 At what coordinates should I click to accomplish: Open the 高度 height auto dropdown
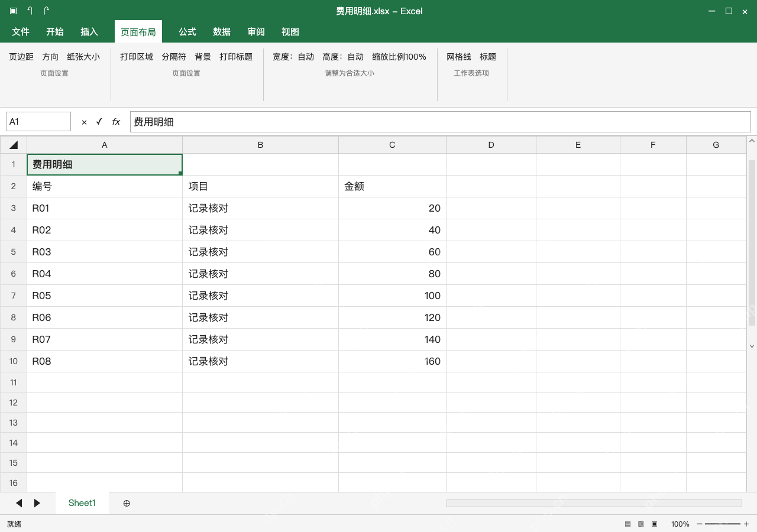click(x=343, y=57)
